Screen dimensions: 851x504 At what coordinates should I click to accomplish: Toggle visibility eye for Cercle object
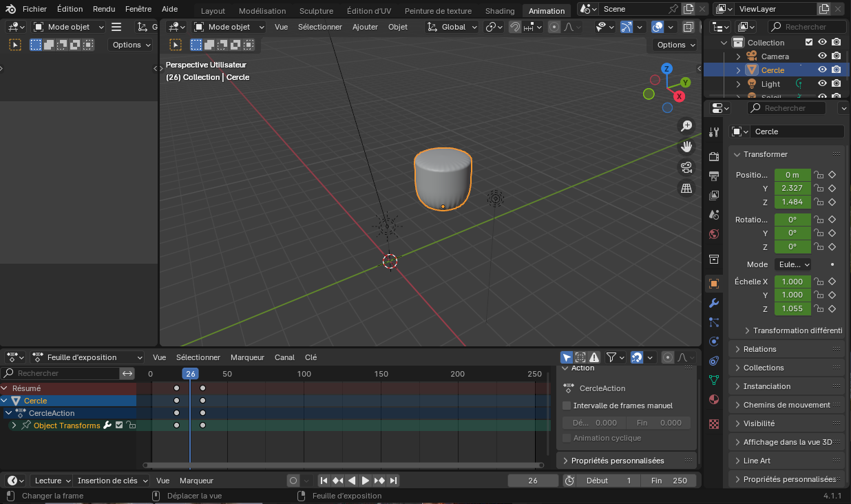pos(821,70)
